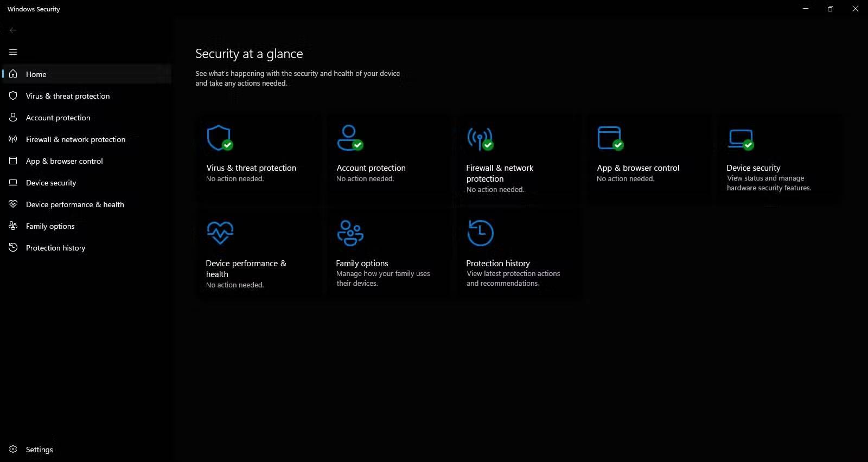Click the laptop icon for Device security in sidebar
Screen dimensions: 868x462
pyautogui.click(x=13, y=183)
